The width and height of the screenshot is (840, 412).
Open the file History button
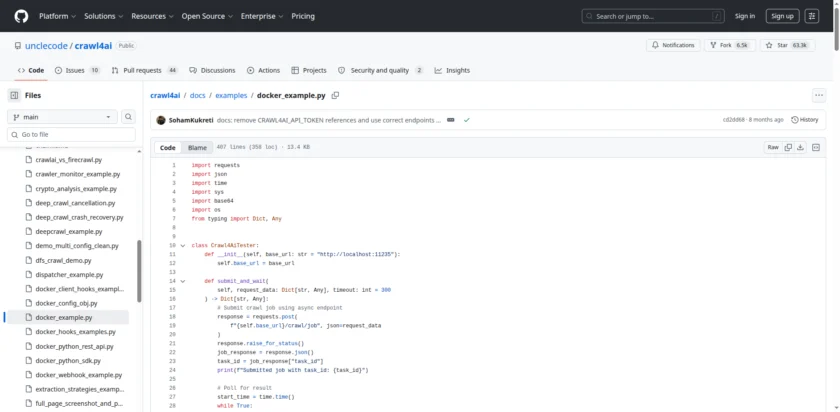coord(805,120)
